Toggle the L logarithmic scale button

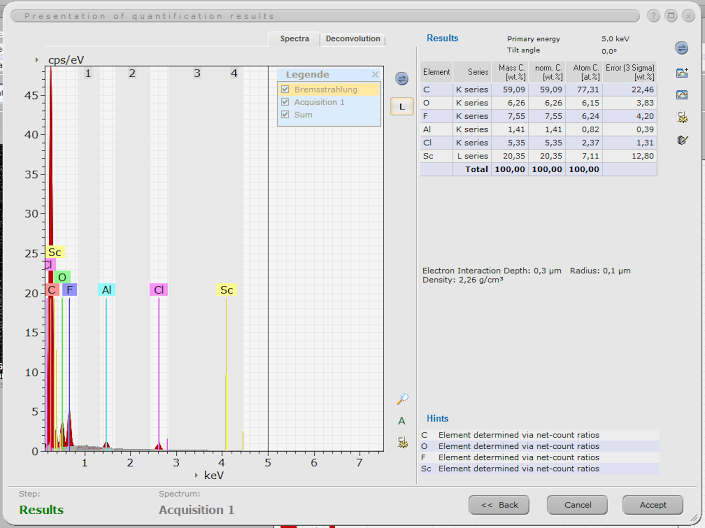coord(402,107)
